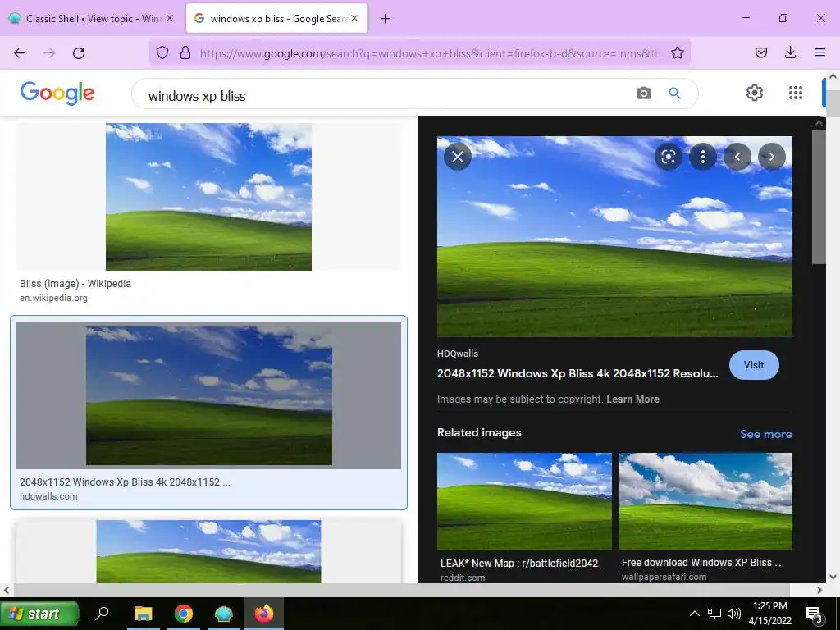The image size is (840, 630).
Task: Close the Classic Shell tab
Action: click(x=170, y=18)
